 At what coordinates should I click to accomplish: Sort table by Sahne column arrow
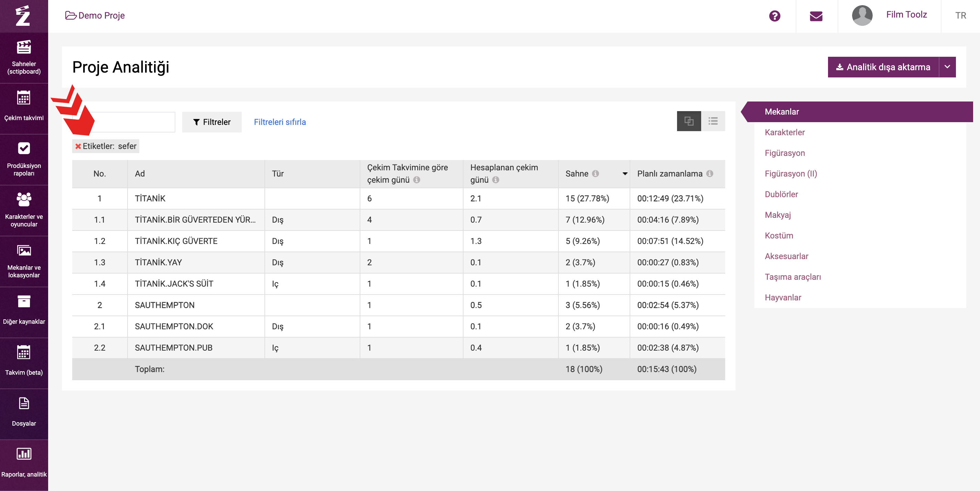point(625,174)
